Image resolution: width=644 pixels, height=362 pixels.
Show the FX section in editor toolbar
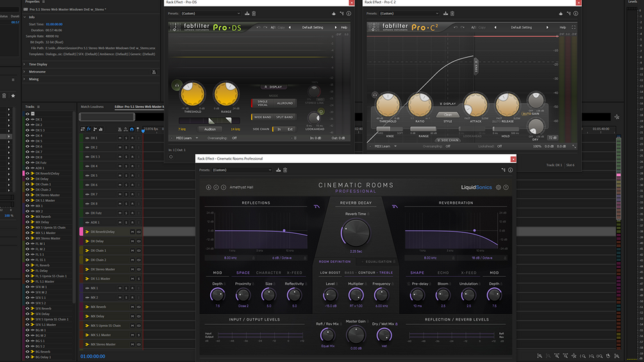[88, 129]
